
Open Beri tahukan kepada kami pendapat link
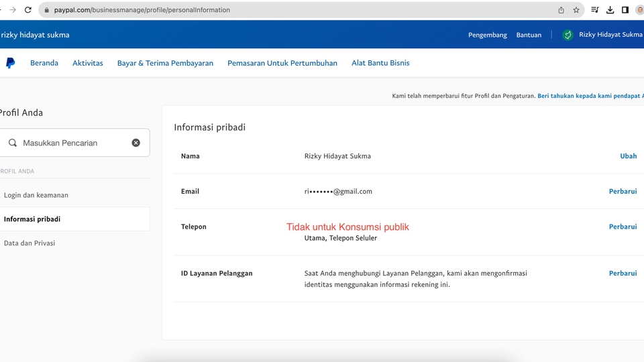click(x=590, y=96)
